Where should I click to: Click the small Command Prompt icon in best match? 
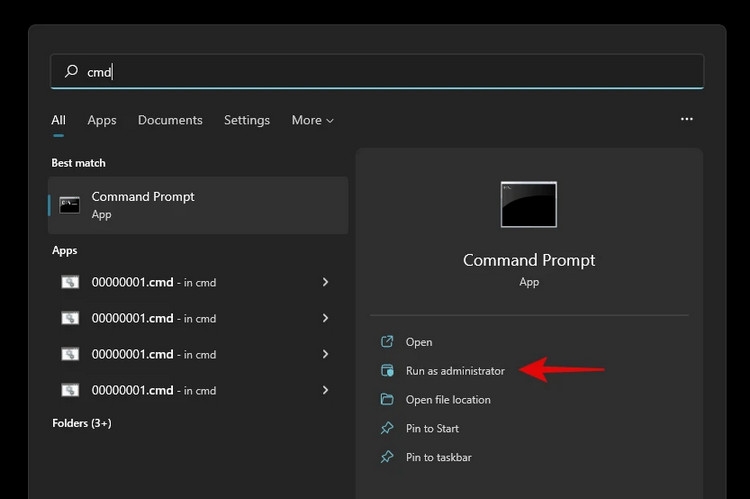tap(70, 205)
